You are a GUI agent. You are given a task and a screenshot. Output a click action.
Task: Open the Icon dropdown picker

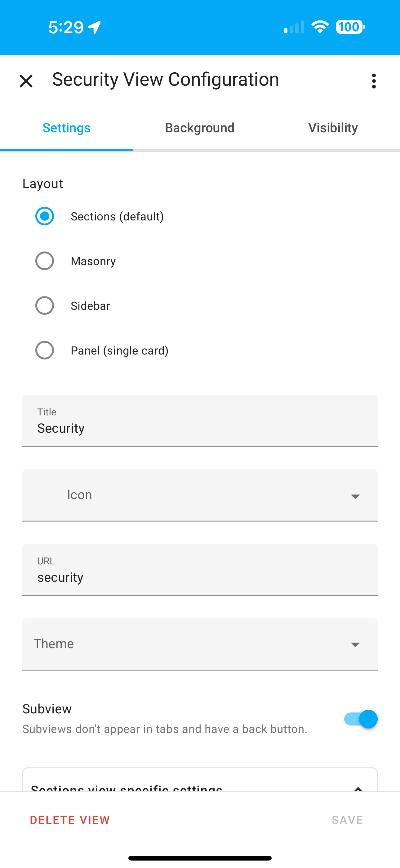coord(200,495)
